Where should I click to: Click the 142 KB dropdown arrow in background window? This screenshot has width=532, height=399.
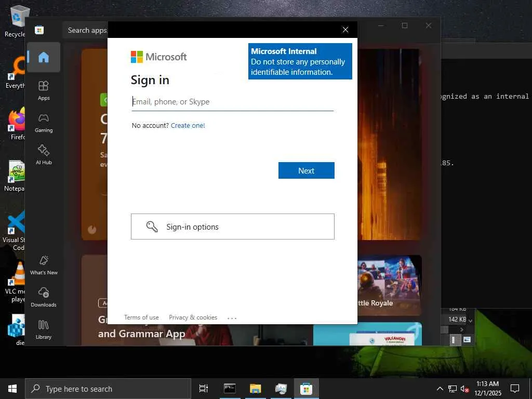click(470, 321)
